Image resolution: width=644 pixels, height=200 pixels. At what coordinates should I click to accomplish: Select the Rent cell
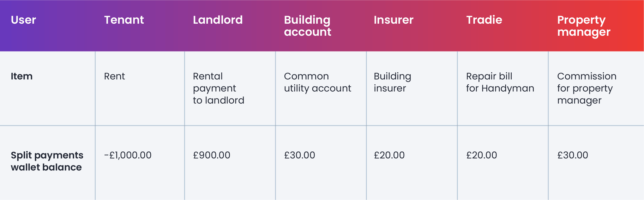pos(114,76)
